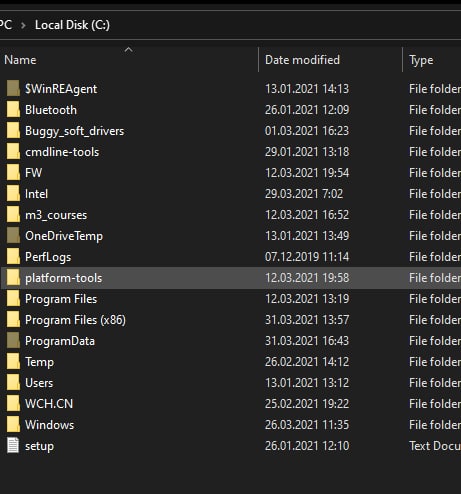
Task: Click the setup text document icon
Action: click(13, 446)
